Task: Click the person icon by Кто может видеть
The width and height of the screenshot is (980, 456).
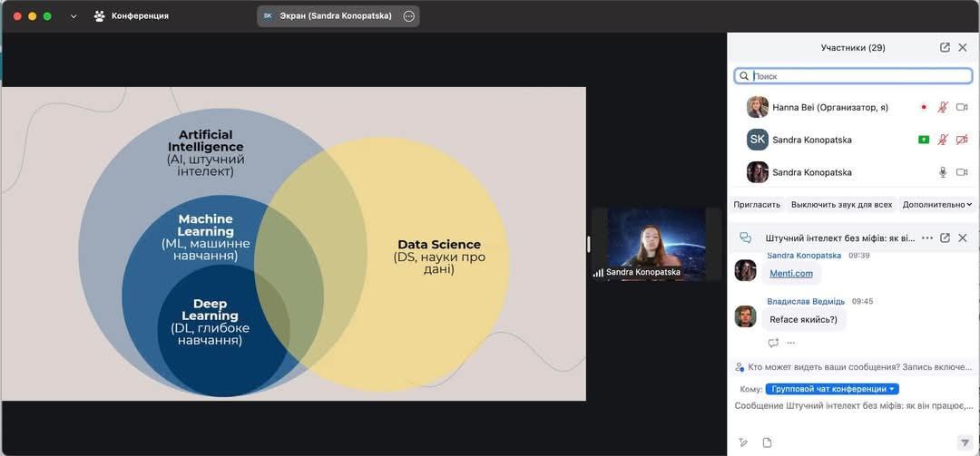Action: tap(740, 366)
